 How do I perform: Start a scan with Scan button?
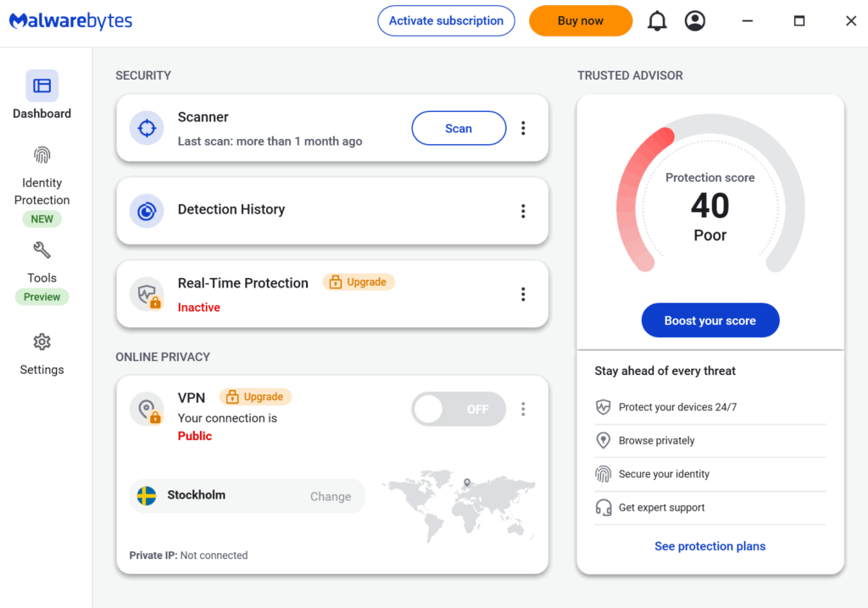[x=459, y=128]
